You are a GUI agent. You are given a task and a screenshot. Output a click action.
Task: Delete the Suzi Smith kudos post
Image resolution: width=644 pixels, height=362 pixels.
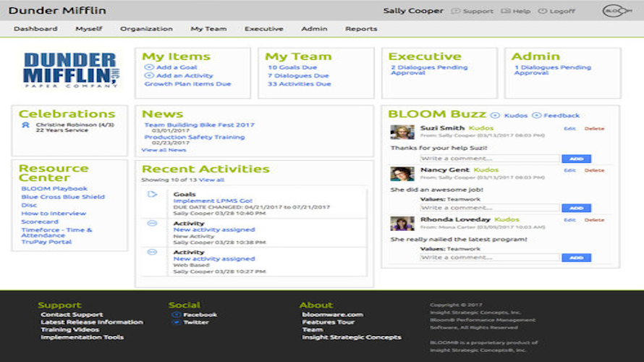594,129
